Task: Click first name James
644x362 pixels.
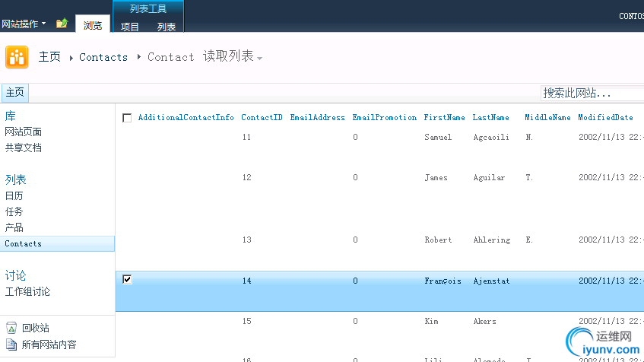Action: tap(436, 177)
